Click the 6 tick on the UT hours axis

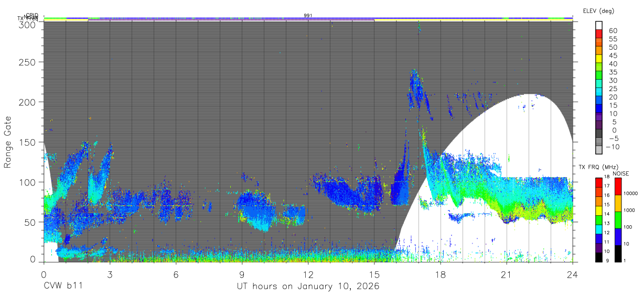click(176, 274)
